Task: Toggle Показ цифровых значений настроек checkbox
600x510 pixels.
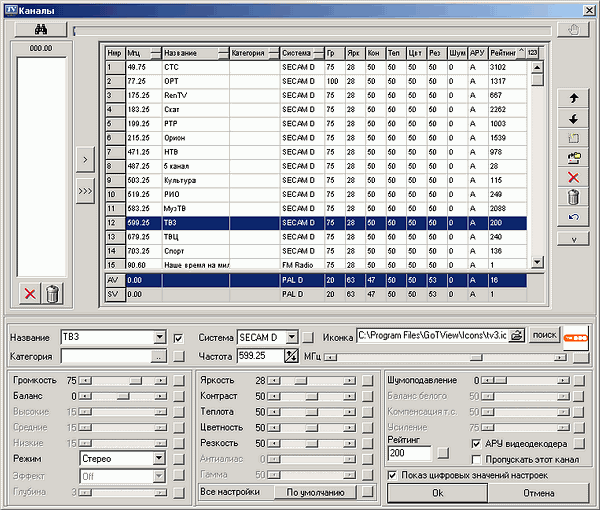Action: tap(392, 475)
